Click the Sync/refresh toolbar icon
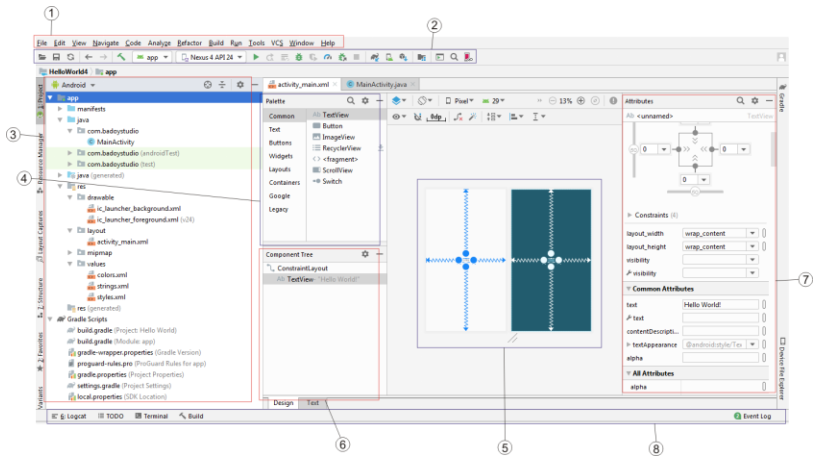This screenshot has width=822, height=471. tap(71, 57)
